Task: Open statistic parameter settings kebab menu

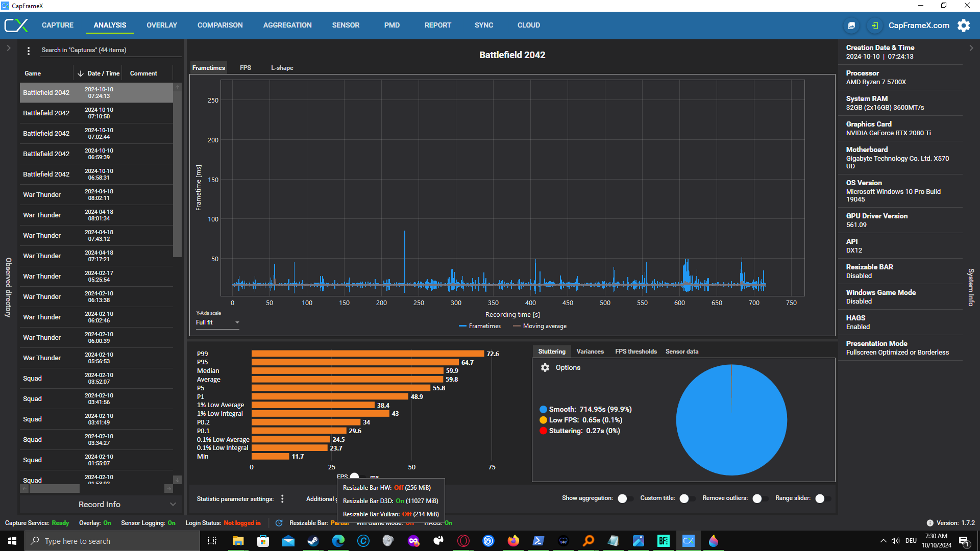Action: click(282, 499)
